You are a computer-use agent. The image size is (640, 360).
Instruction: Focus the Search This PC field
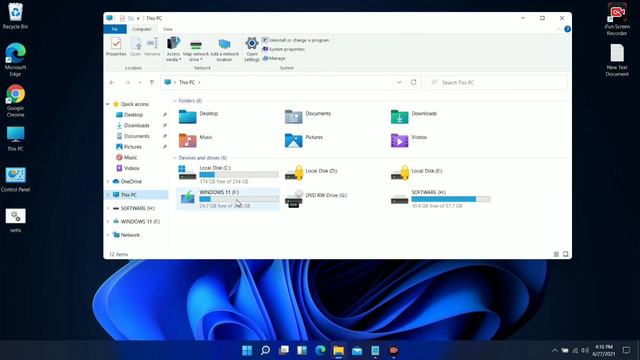click(496, 82)
